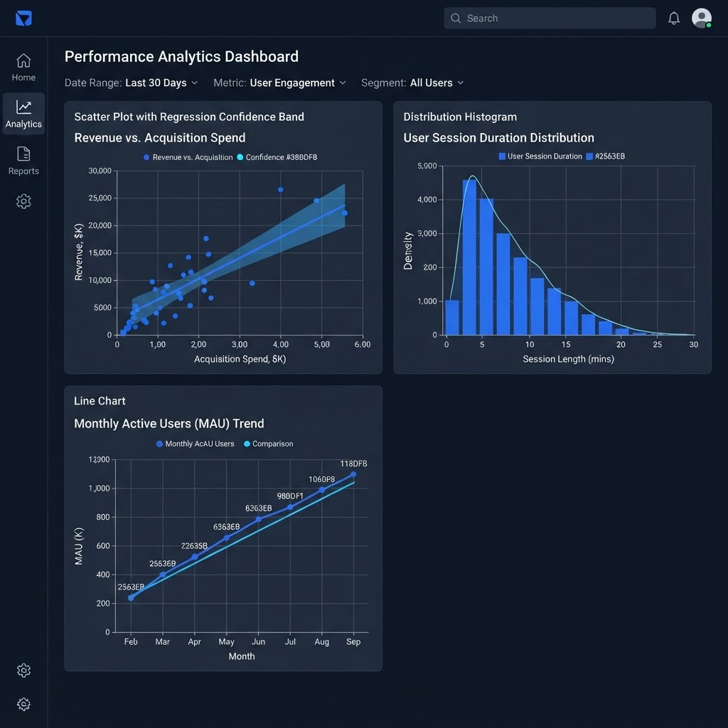Click the 118DFB data label
728x728 pixels.
(353, 464)
